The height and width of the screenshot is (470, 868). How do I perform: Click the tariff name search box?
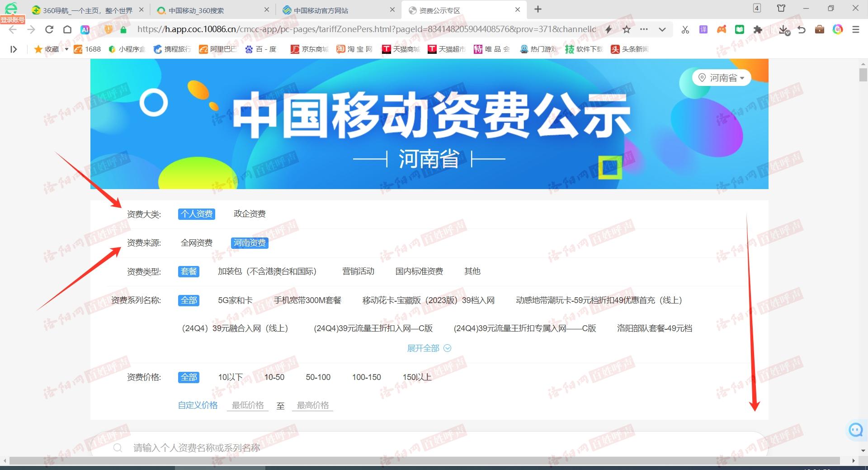point(429,447)
